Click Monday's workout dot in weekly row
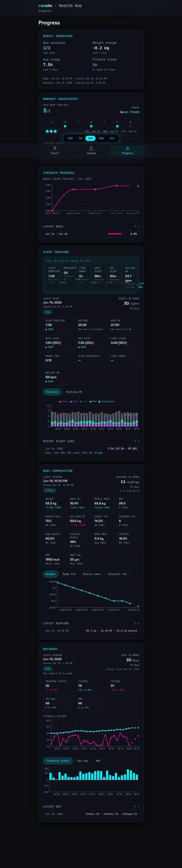 65,126
